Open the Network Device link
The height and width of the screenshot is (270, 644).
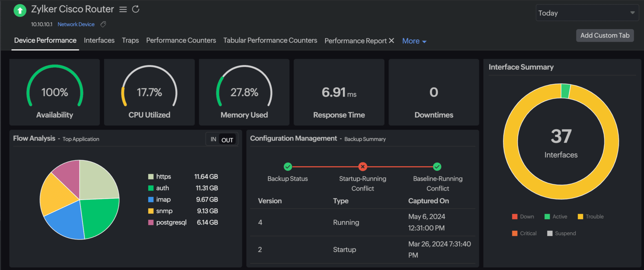point(76,24)
